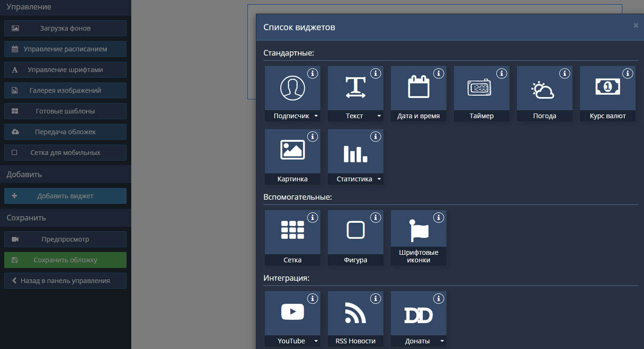The image size is (644, 349).
Task: Choose the Shape (Фигура) widget
Action: pyautogui.click(x=355, y=232)
